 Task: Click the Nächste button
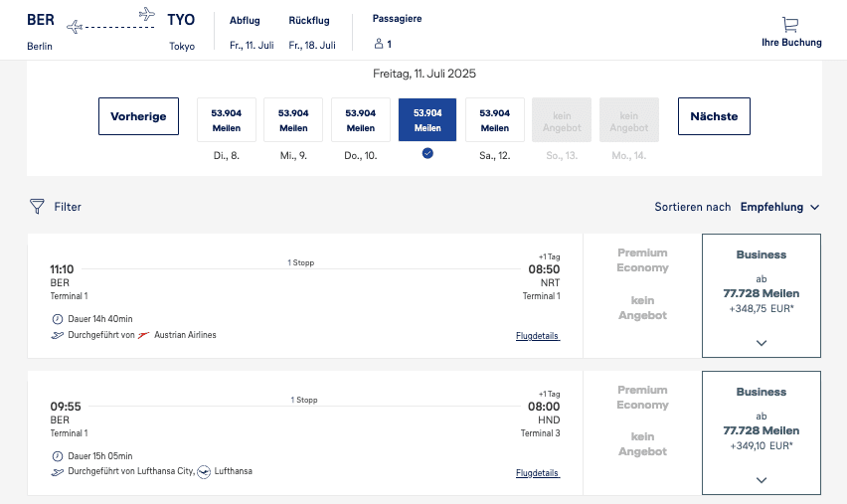pos(714,116)
